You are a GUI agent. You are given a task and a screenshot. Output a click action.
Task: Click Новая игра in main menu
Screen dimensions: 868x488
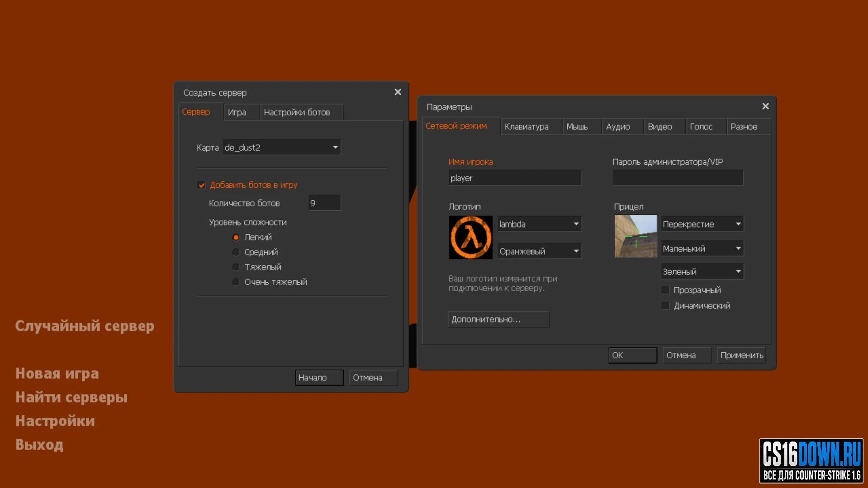(57, 374)
